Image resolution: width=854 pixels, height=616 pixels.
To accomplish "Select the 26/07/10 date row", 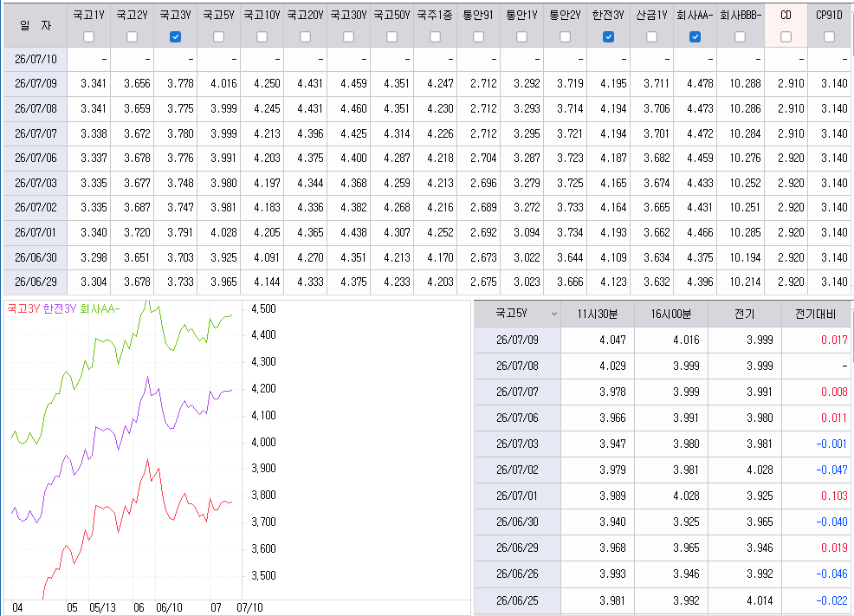I will [36, 59].
